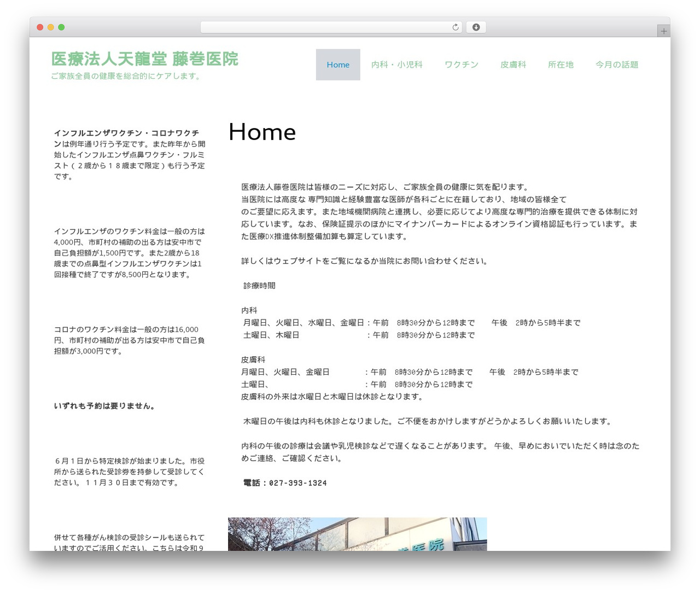Click the sidebar text about 各種がん検診の受診シール
The height and width of the screenshot is (593, 700).
129,543
